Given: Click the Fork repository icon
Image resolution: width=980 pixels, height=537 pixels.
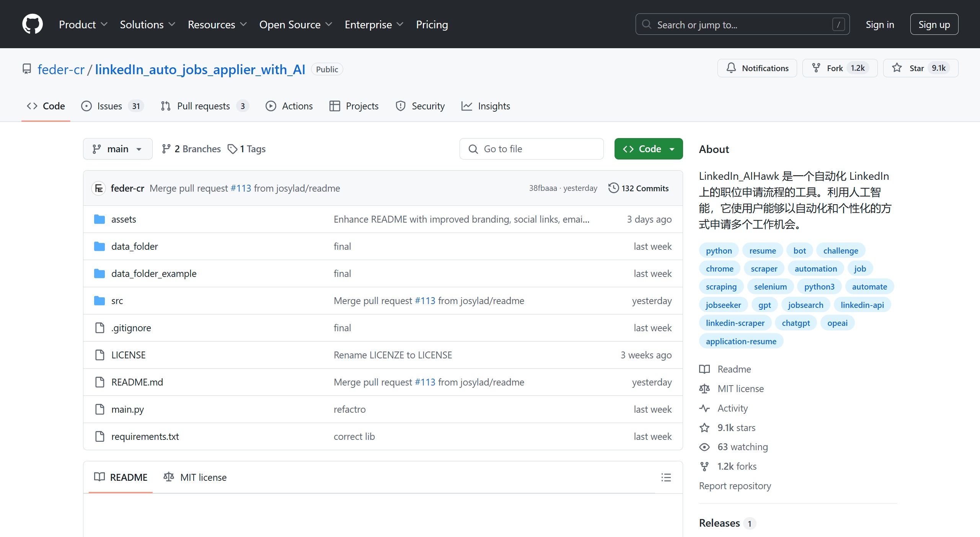Looking at the screenshot, I should pos(816,68).
